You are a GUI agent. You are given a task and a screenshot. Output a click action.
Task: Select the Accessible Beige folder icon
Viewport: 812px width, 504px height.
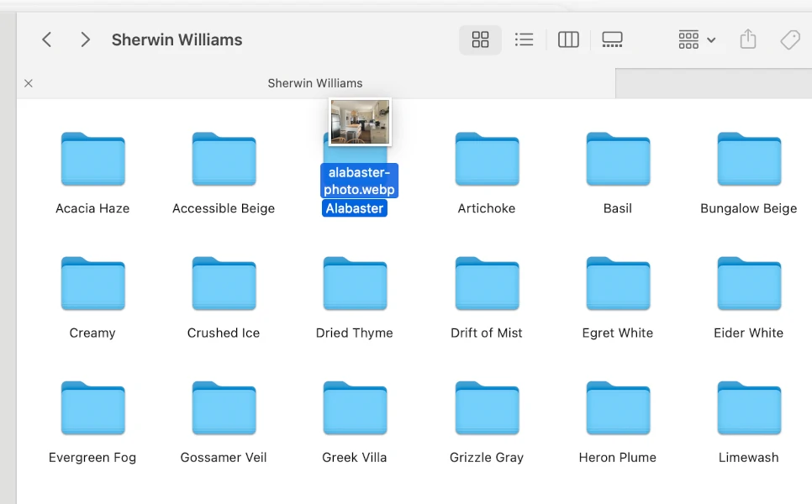(x=224, y=159)
